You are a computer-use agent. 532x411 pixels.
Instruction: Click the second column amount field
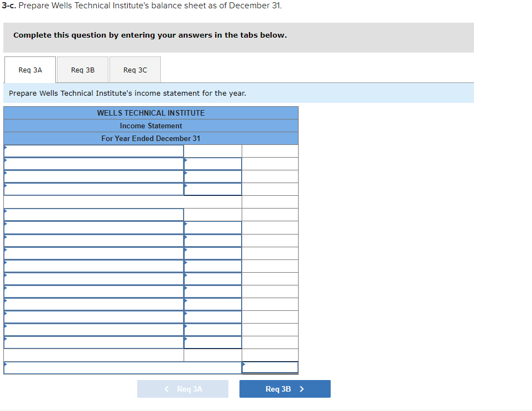213,163
